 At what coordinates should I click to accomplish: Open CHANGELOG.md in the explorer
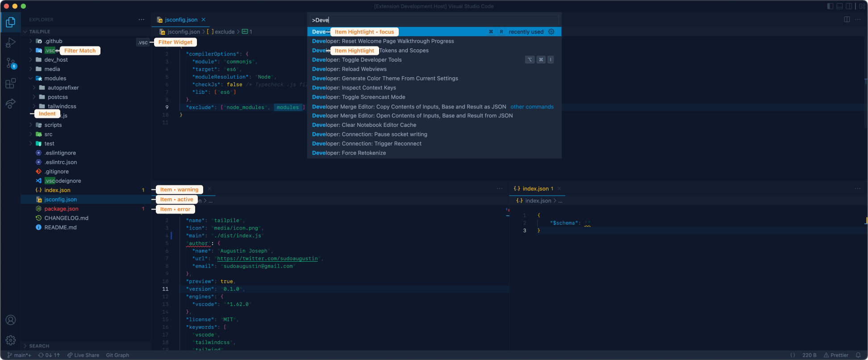[66, 218]
